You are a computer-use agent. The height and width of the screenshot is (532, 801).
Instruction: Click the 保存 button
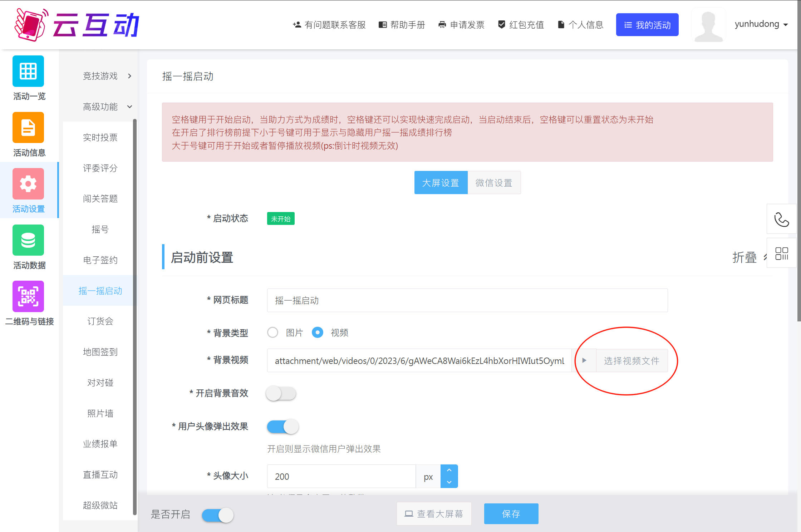[511, 514]
